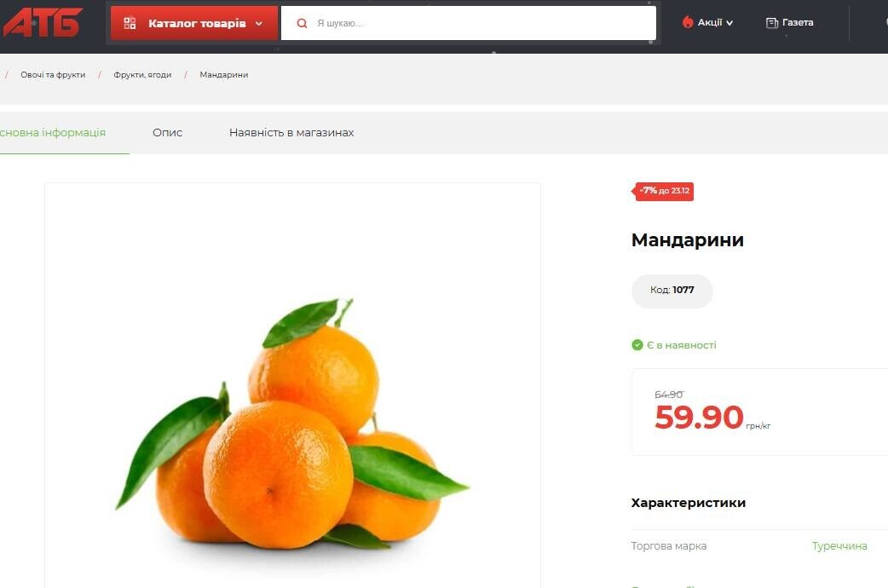Click the Мандарини breadcrumb
The height and width of the screenshot is (588, 888).
pyautogui.click(x=223, y=75)
